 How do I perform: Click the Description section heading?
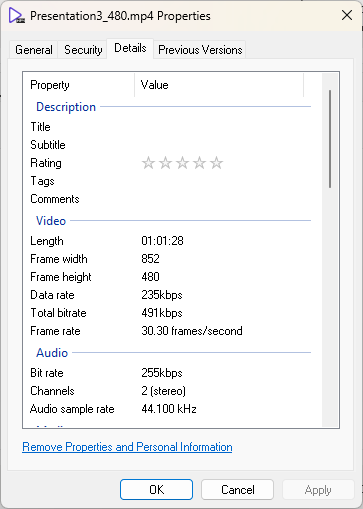pyautogui.click(x=66, y=107)
